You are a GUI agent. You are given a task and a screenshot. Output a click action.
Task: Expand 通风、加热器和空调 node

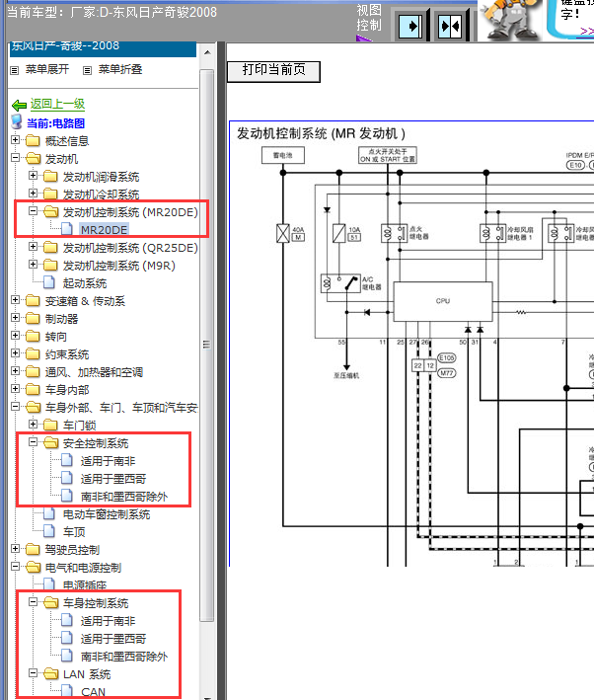[x=15, y=371]
